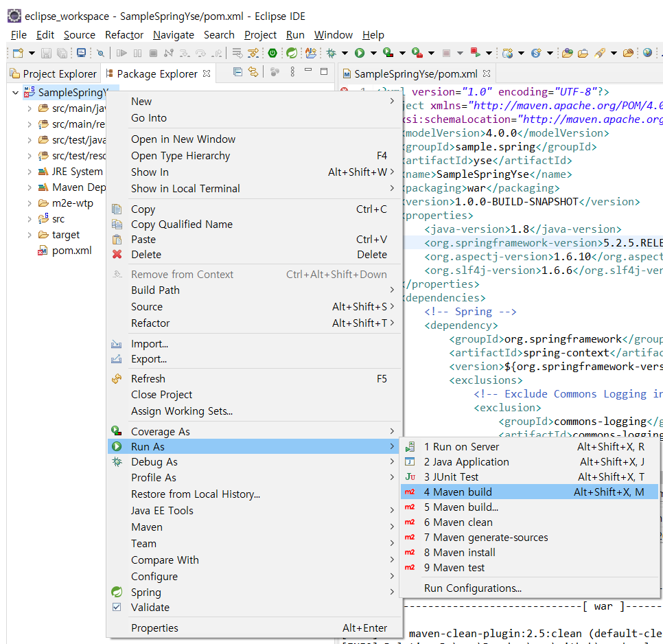Open the File menu

19,35
